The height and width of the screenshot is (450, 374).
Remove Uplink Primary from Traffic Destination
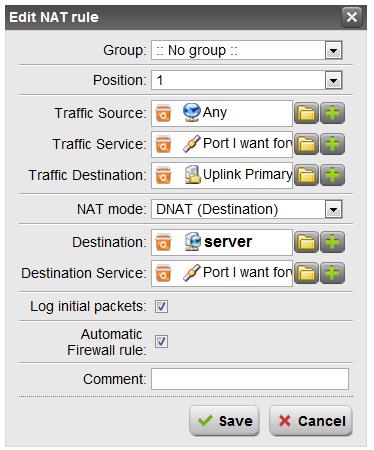163,175
